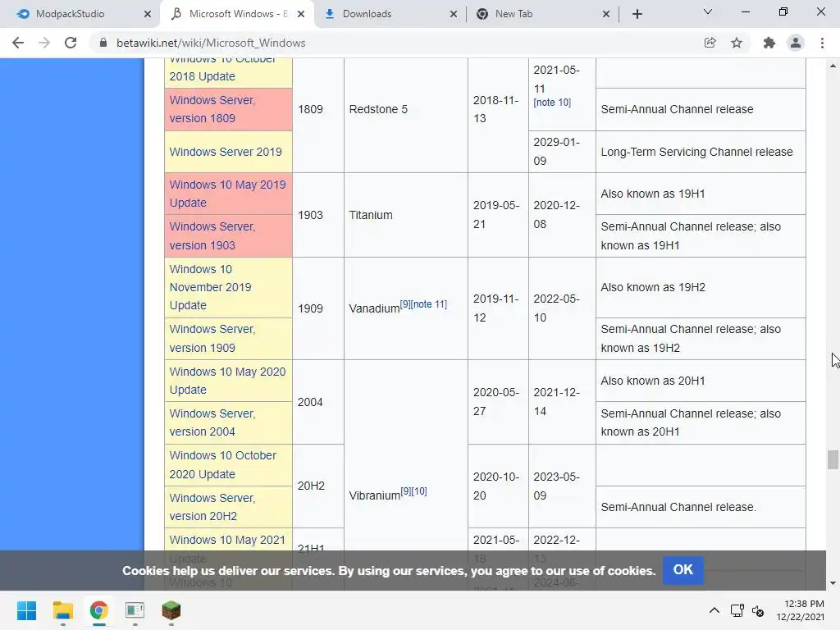This screenshot has height=630, width=840.
Task: Follow the [9] reference after Vibranium
Action: coord(405,491)
